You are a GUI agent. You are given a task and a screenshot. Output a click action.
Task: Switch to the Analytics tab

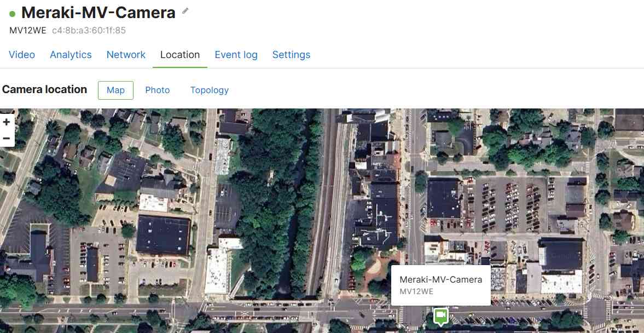point(71,55)
